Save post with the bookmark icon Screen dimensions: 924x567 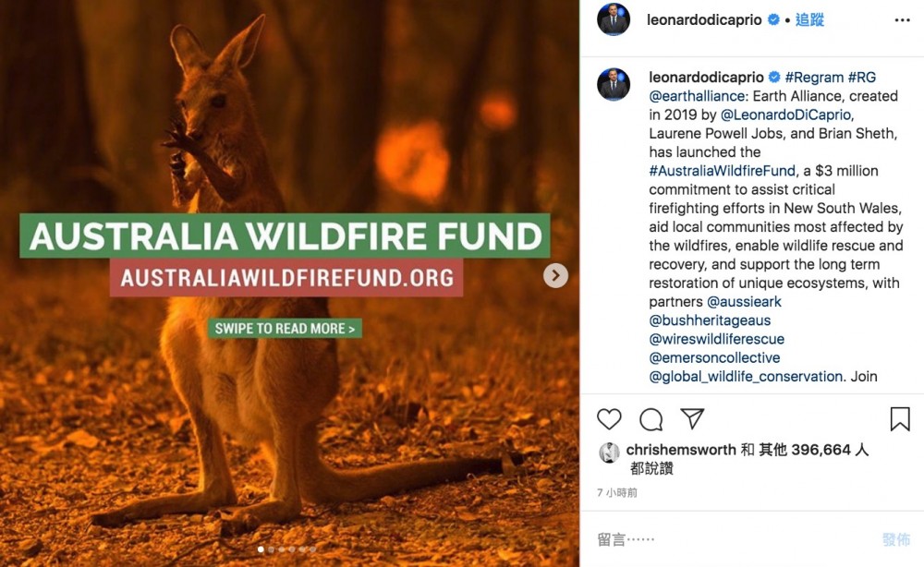(x=900, y=419)
